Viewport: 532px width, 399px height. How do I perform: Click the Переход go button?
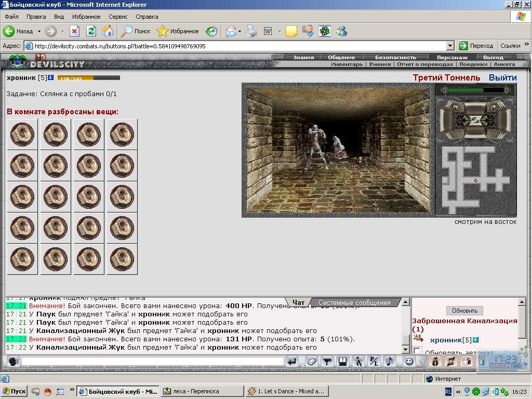(476, 46)
